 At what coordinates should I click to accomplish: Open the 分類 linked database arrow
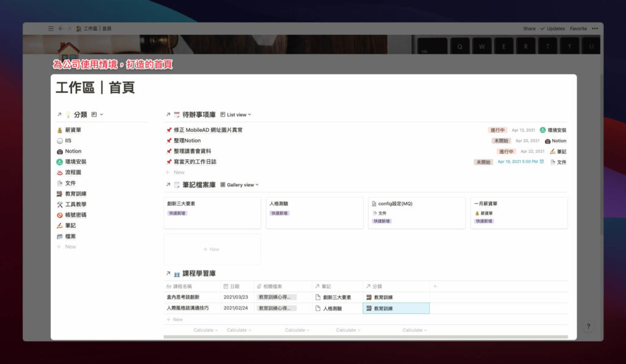pyautogui.click(x=59, y=114)
